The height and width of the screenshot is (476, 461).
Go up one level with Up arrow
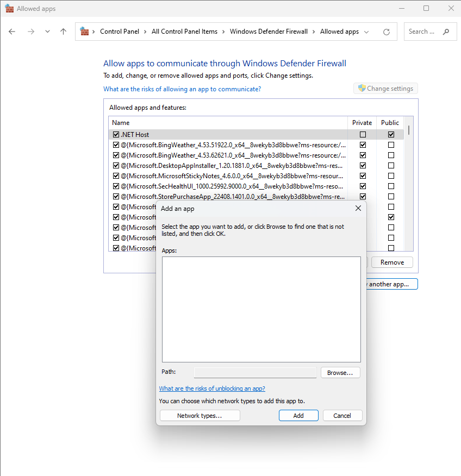[x=63, y=32]
